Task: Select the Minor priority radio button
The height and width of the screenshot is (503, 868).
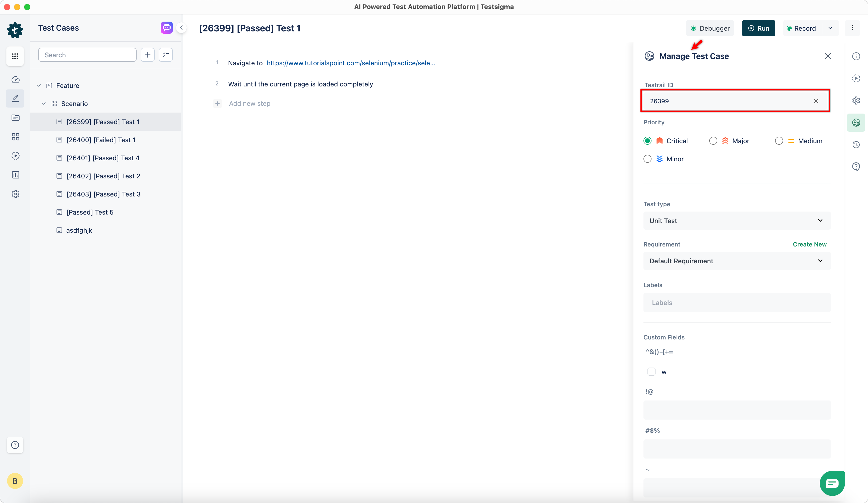Action: coord(647,159)
